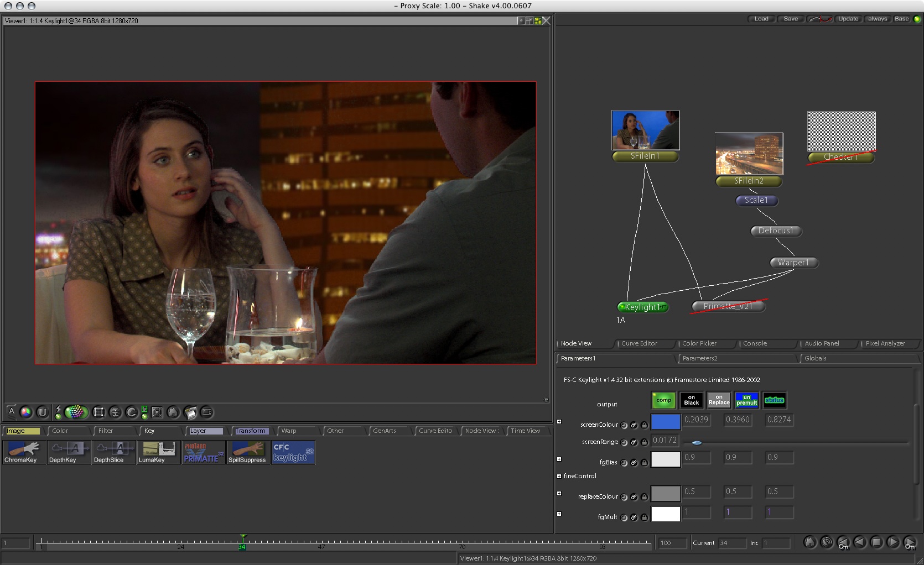Screen dimensions: 924x565
Task: Expand the fgMult parameter rows
Action: (559, 514)
